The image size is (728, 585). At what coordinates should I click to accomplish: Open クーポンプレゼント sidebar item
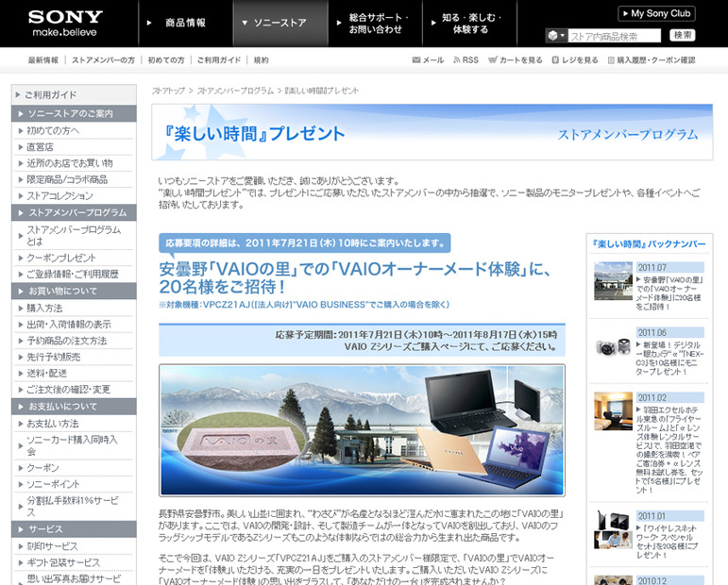pyautogui.click(x=60, y=258)
